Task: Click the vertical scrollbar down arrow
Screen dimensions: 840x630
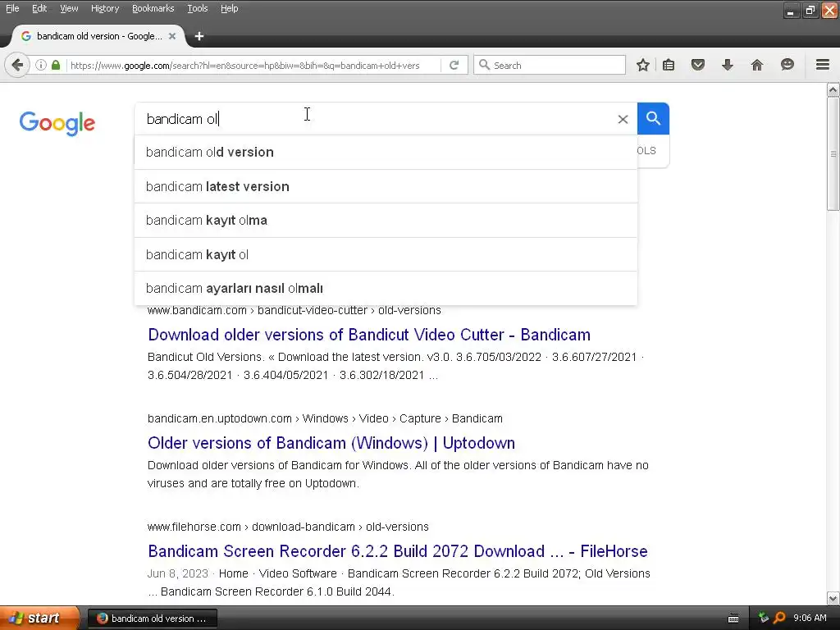Action: tap(833, 598)
